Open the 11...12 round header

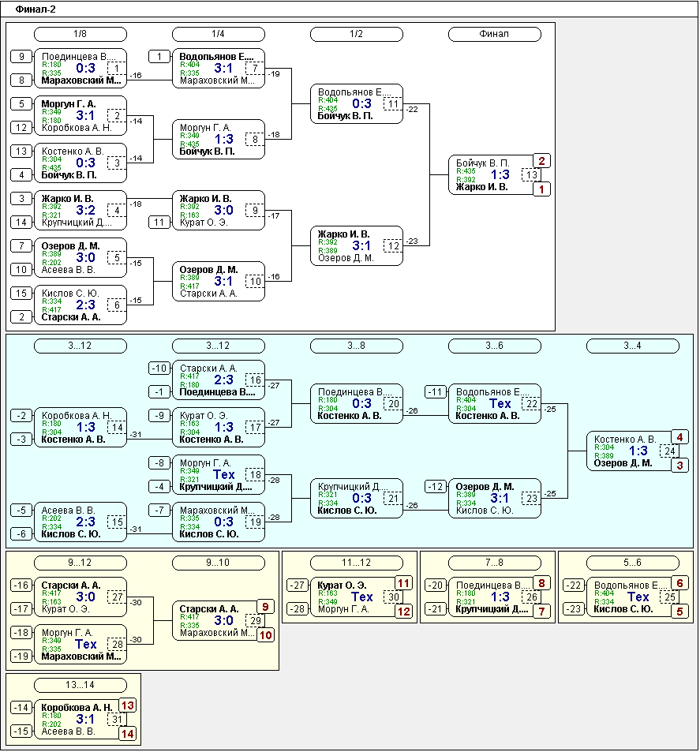(357, 563)
